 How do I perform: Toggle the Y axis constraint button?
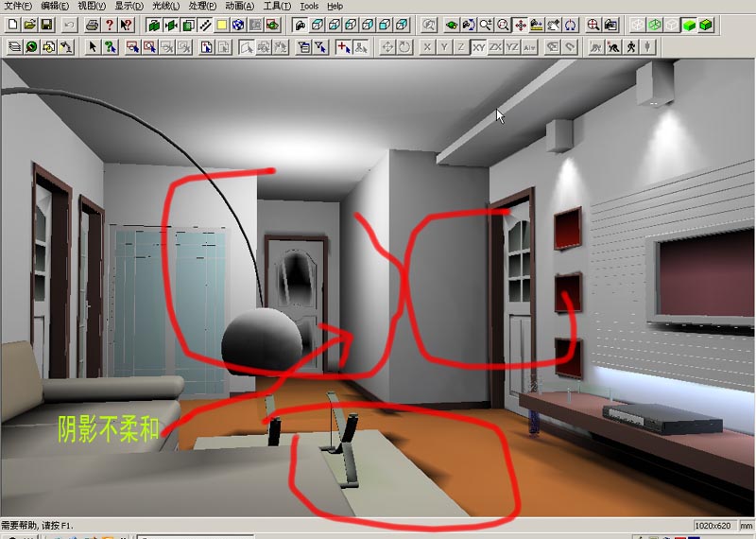pyautogui.click(x=444, y=47)
